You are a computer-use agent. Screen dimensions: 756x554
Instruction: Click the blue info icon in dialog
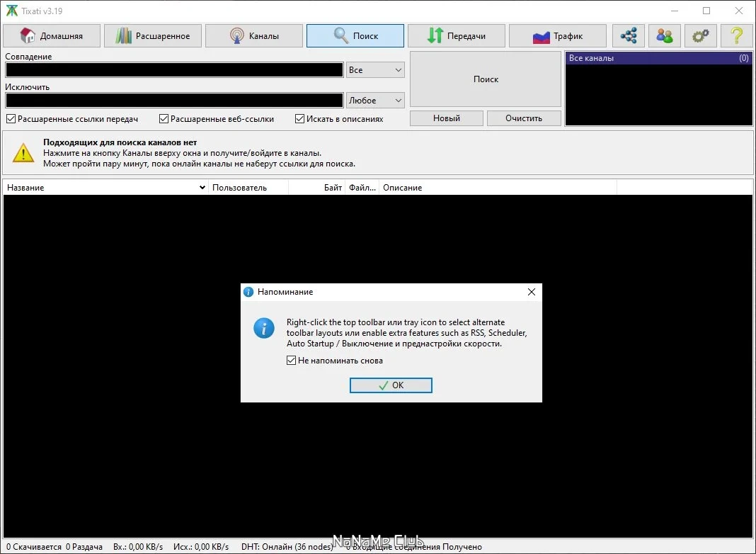(264, 328)
